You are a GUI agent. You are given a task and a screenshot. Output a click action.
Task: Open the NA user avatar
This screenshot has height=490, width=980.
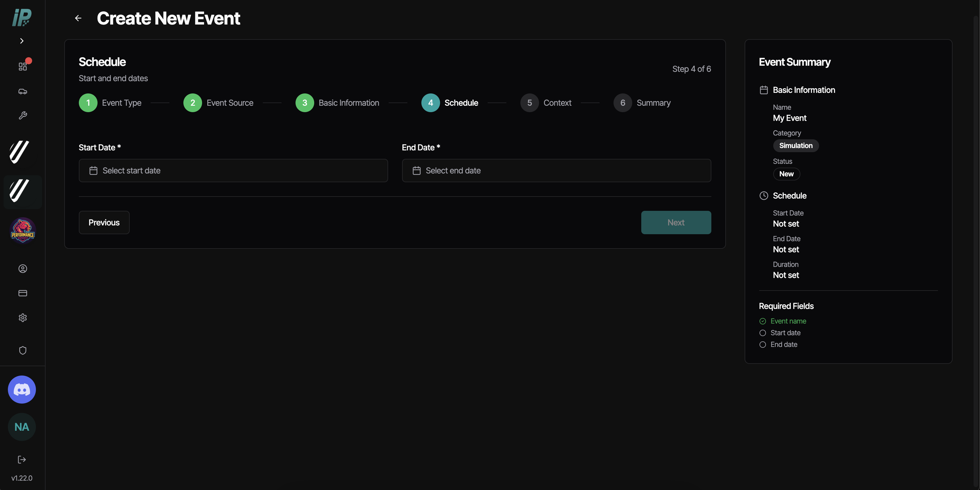[22, 427]
